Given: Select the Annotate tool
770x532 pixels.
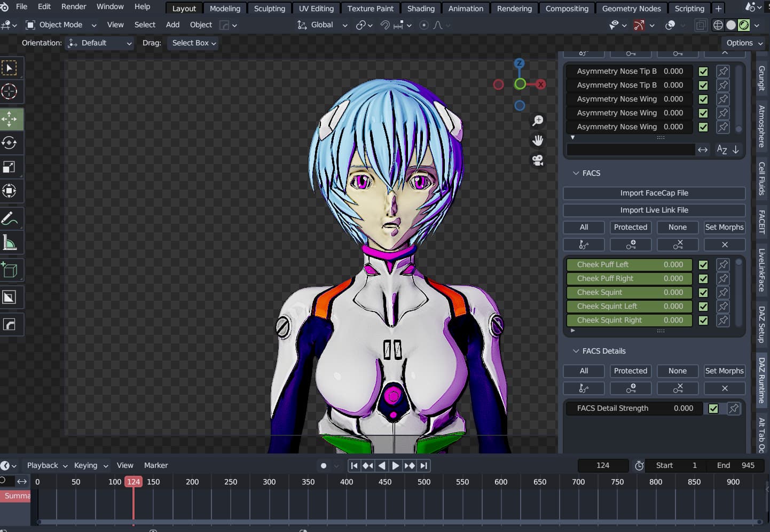Looking at the screenshot, I should click(x=10, y=218).
